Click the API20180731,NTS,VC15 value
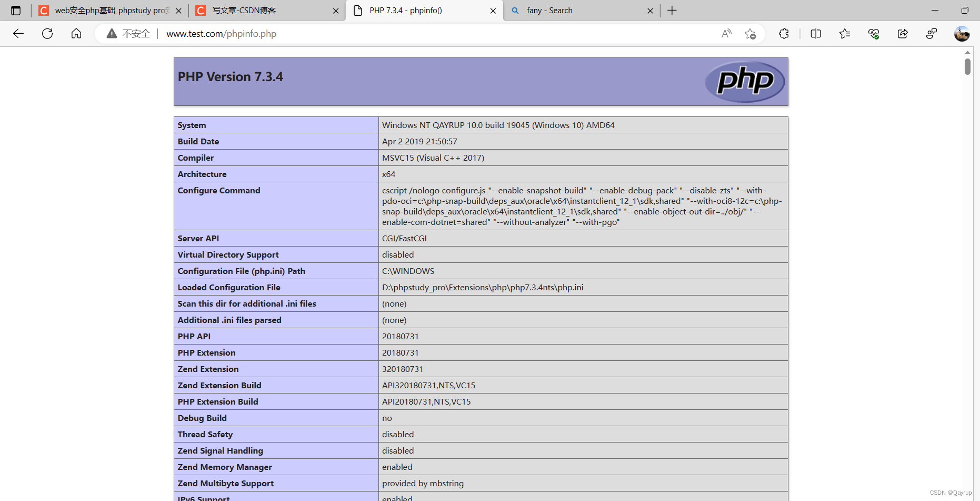This screenshot has width=980, height=501. coord(426,402)
